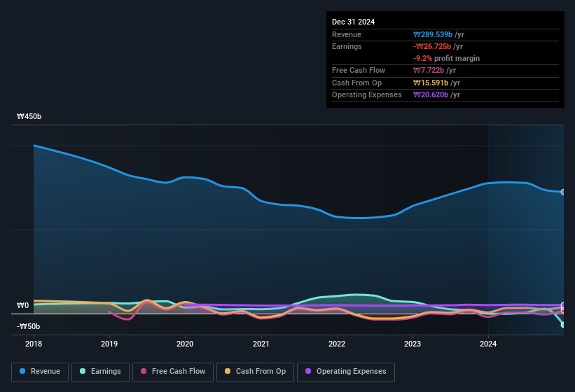Click the -₩26.725b earnings value

(432, 46)
